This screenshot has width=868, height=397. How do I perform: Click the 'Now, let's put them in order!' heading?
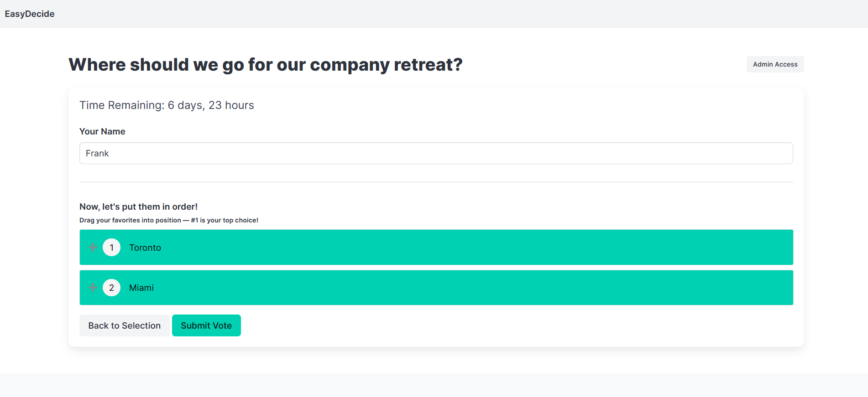pos(139,206)
